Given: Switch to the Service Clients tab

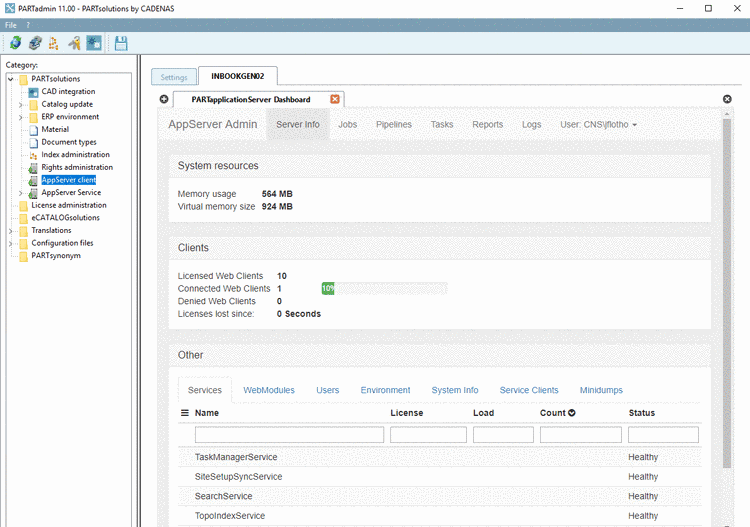Looking at the screenshot, I should (529, 390).
